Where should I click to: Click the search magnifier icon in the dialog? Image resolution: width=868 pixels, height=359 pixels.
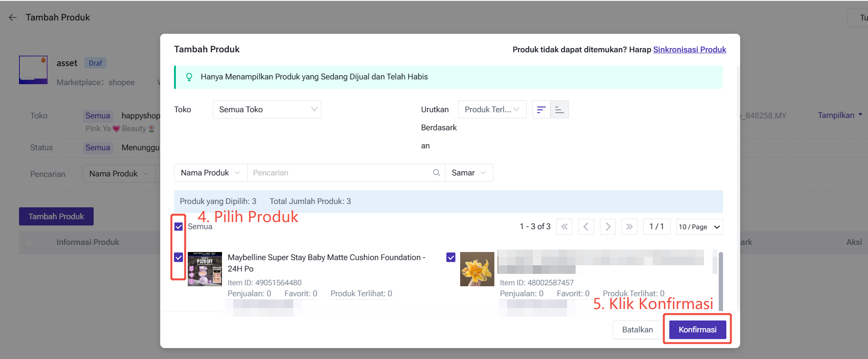(436, 173)
